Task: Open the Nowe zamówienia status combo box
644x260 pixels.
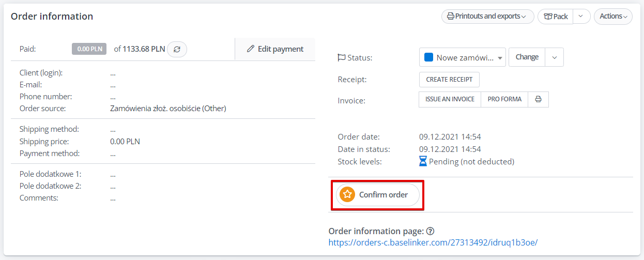Action: (463, 57)
